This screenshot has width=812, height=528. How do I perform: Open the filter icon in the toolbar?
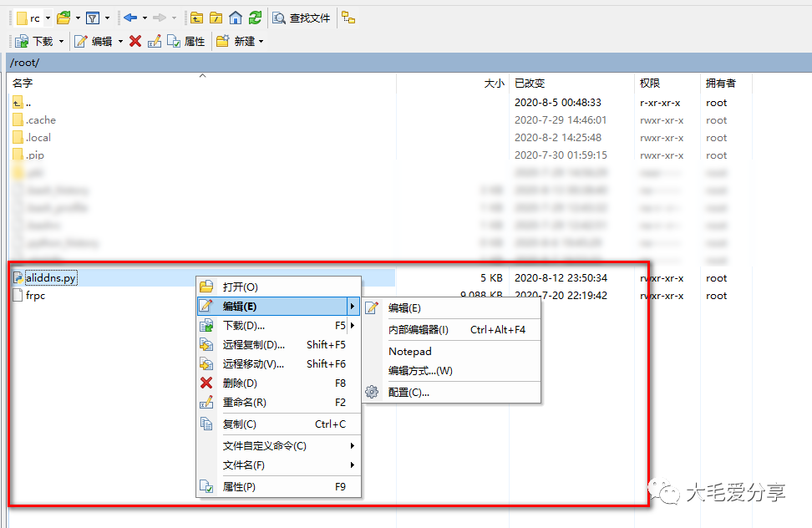pyautogui.click(x=92, y=17)
